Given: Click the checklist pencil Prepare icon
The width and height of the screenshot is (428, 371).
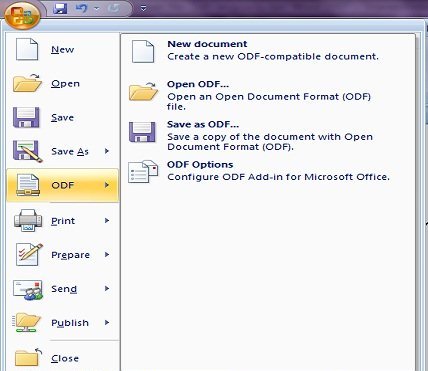Looking at the screenshot, I should 29,254.
